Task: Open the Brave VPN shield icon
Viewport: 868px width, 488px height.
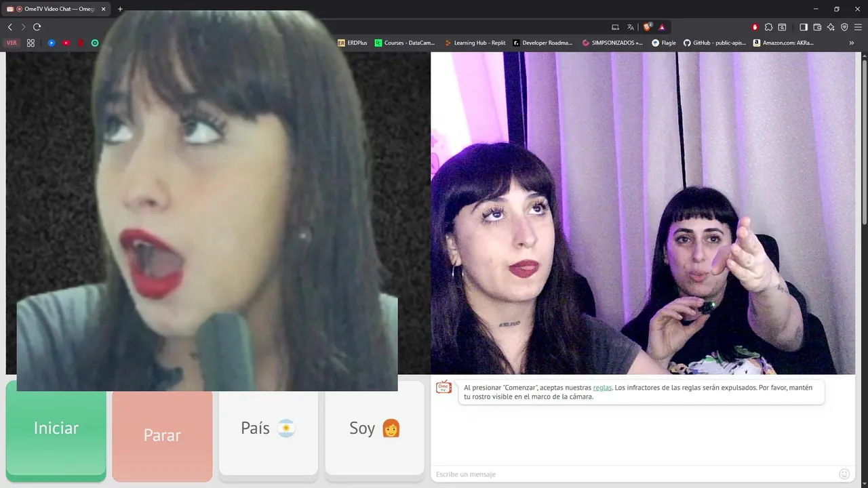Action: pos(844,27)
